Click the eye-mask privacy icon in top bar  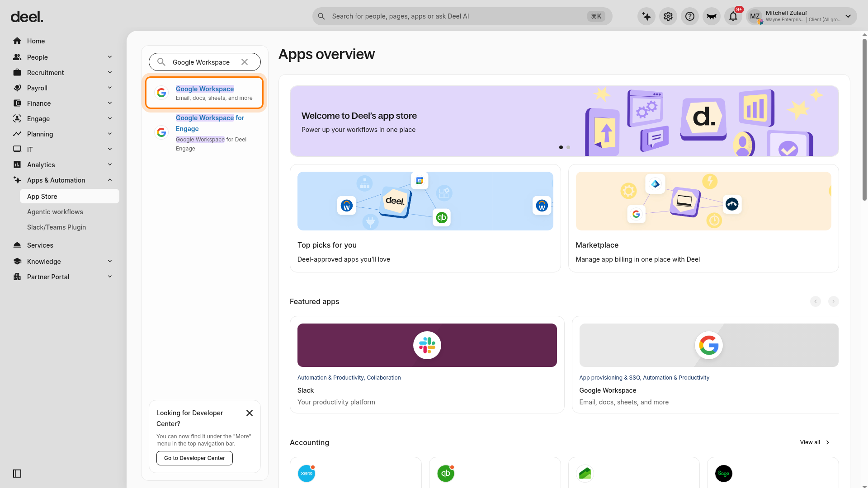(712, 16)
